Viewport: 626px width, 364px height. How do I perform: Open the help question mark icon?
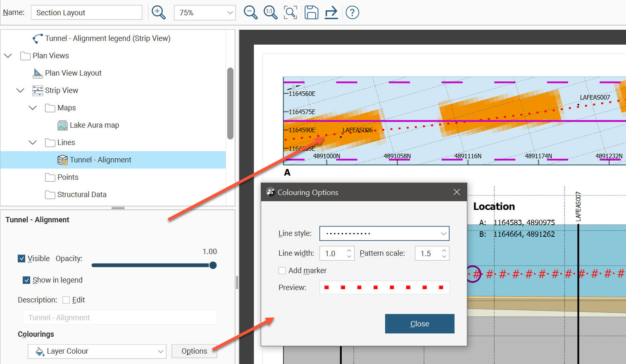(352, 12)
